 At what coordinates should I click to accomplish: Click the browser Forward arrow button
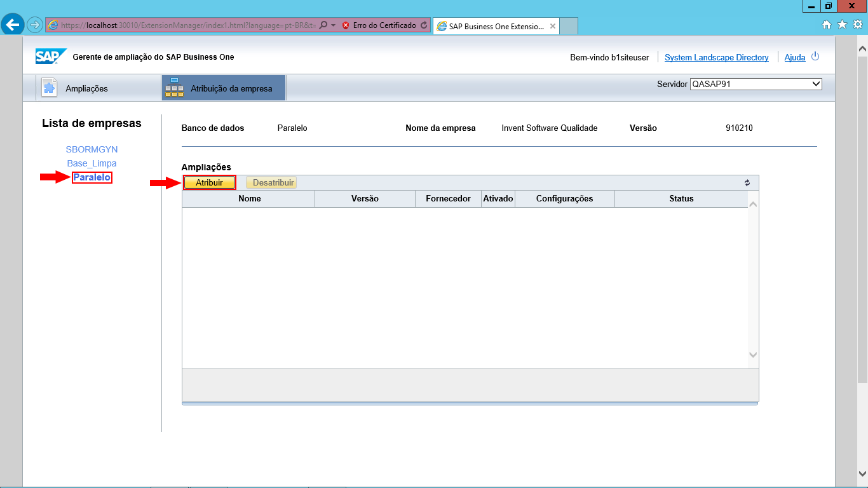(x=34, y=25)
